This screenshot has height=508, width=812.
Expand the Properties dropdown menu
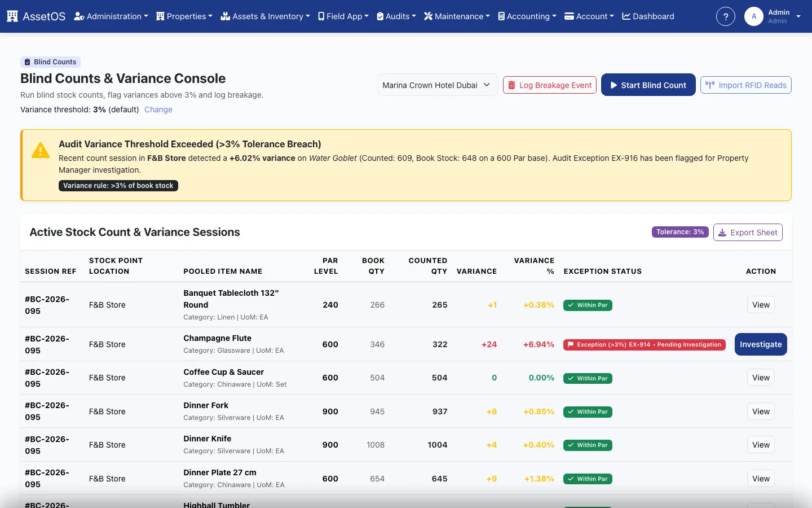184,16
